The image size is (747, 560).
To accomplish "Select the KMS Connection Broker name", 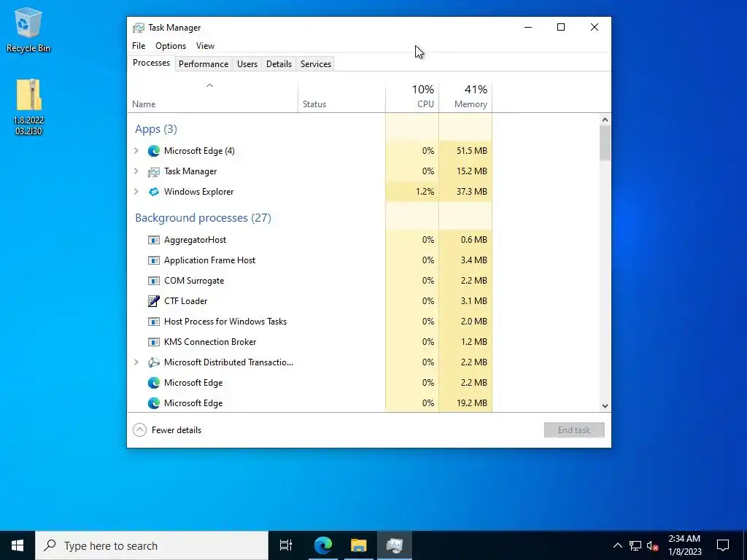I will (210, 342).
